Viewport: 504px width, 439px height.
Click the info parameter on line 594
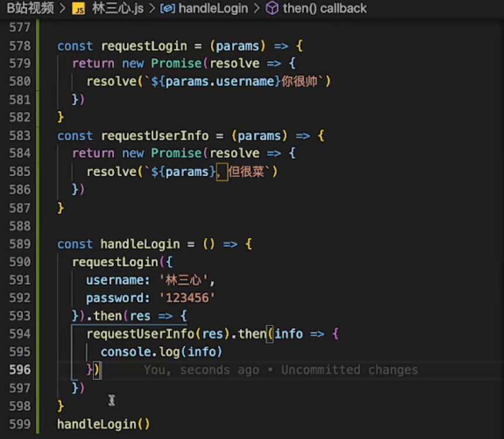pos(289,334)
